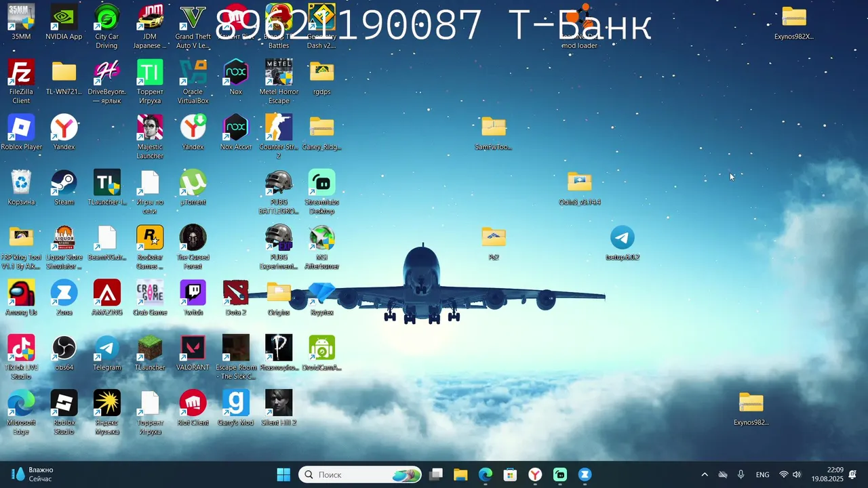The image size is (868, 488).
Task: Open Counter-Strike 2 shortcut
Action: [279, 137]
